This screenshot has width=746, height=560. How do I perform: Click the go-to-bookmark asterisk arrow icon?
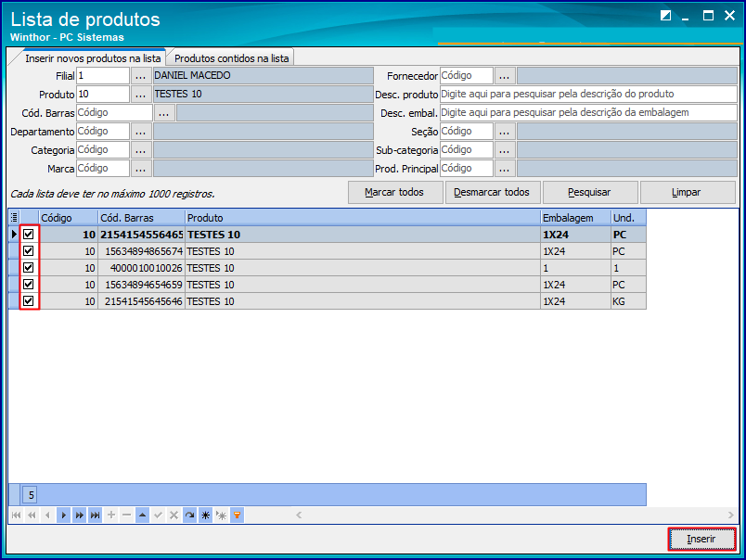point(221,515)
